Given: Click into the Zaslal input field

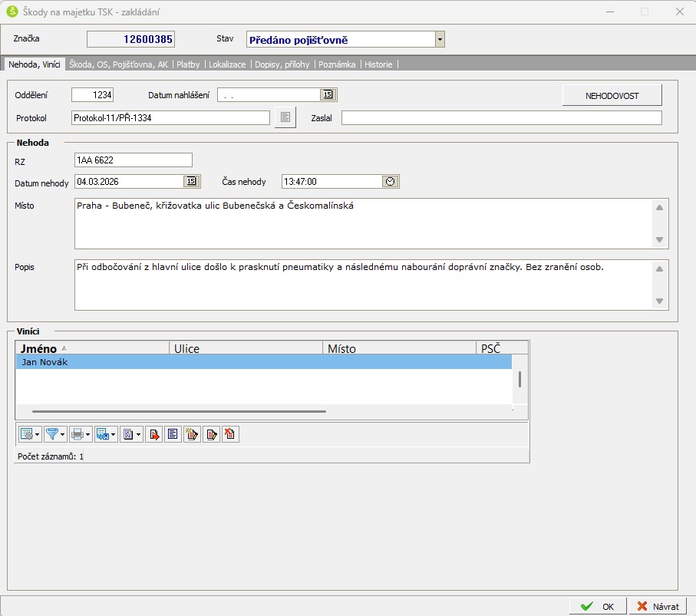Looking at the screenshot, I should coord(501,117).
